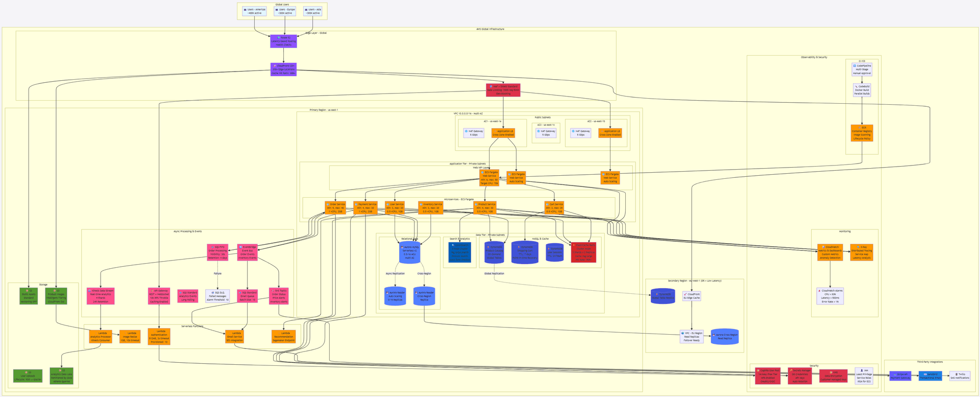Screen dimensions: 980x397
Task: Select the CloudFront CDN node in Edge Layer
Action: pyautogui.click(x=283, y=69)
